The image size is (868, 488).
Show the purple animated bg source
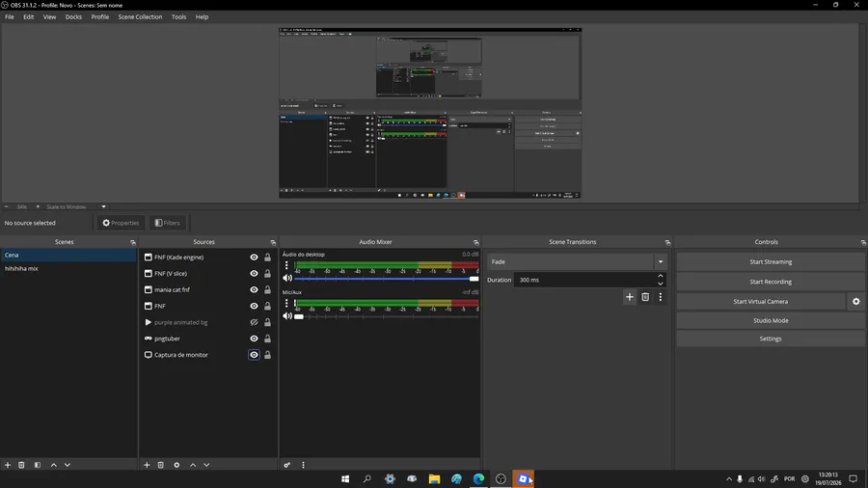(254, 322)
